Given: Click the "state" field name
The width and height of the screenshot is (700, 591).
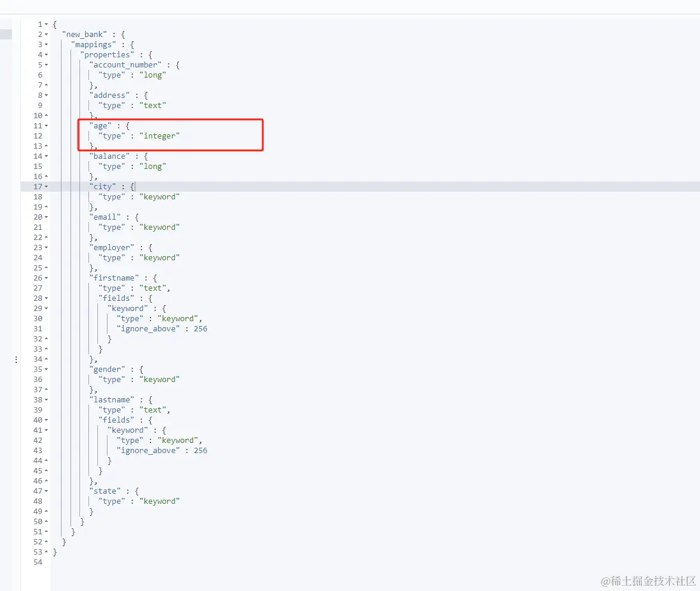Looking at the screenshot, I should [105, 491].
